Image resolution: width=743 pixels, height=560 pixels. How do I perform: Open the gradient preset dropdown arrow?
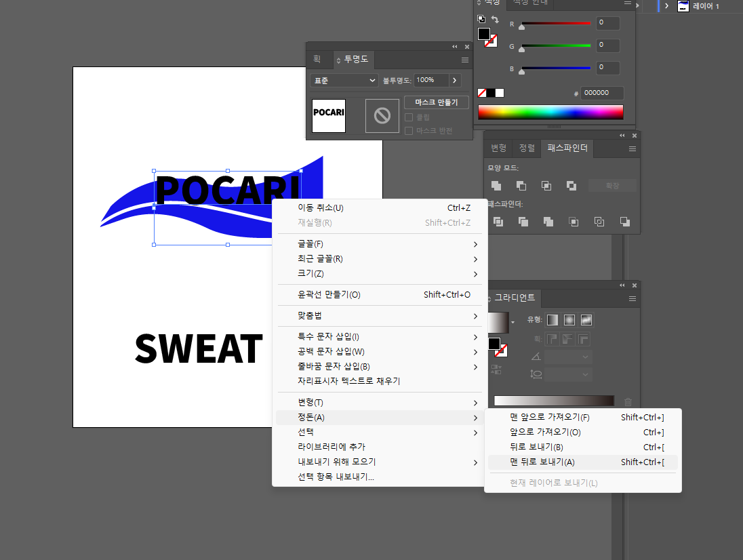(513, 322)
